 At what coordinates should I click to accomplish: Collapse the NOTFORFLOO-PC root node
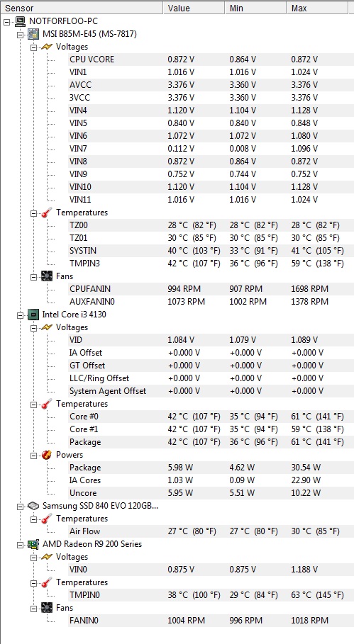tap(7, 21)
